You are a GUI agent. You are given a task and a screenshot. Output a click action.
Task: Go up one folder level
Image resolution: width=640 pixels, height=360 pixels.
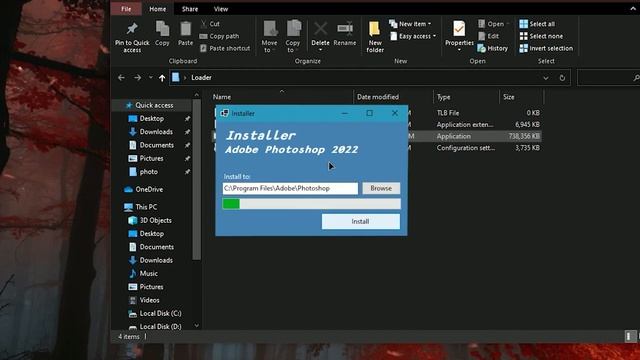pos(162,78)
